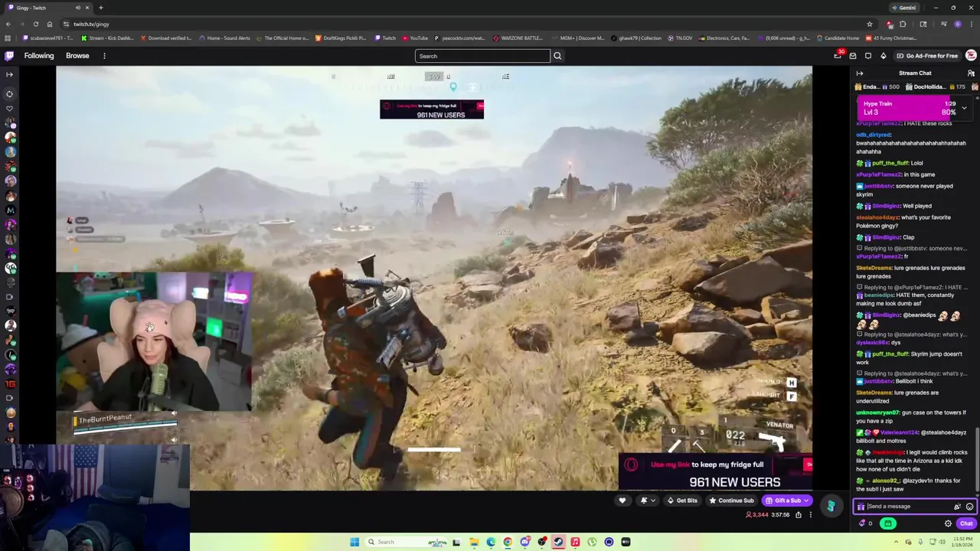Expand the followed channels sidebar arrow
Image resolution: width=980 pixels, height=551 pixels.
tap(9, 74)
